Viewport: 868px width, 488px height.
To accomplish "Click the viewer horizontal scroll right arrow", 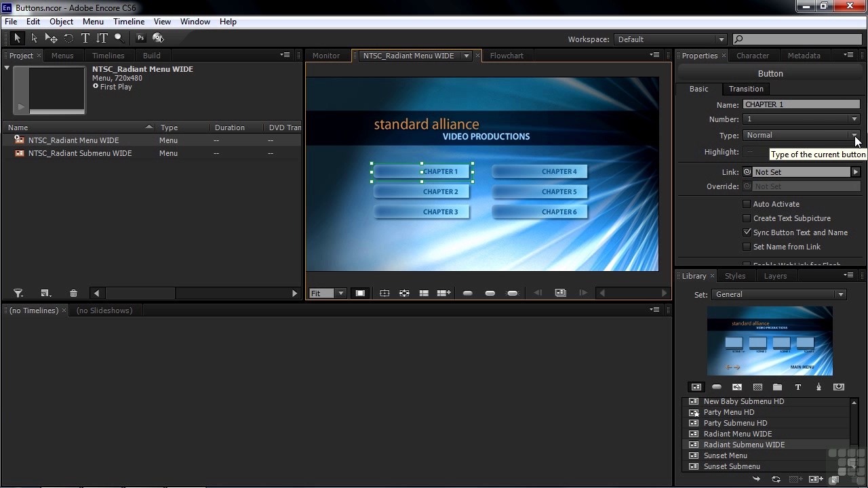I will click(x=665, y=293).
